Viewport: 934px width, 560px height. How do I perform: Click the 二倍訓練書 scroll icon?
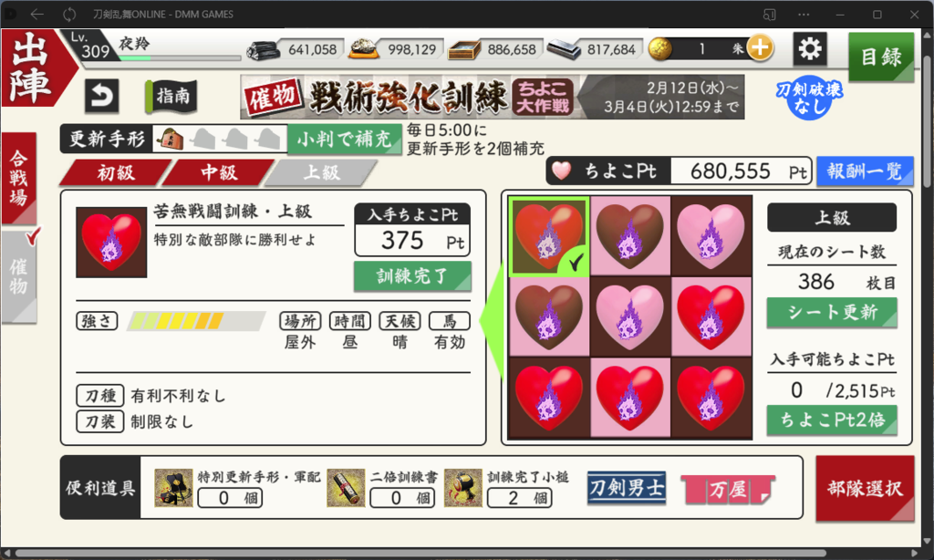(x=346, y=487)
